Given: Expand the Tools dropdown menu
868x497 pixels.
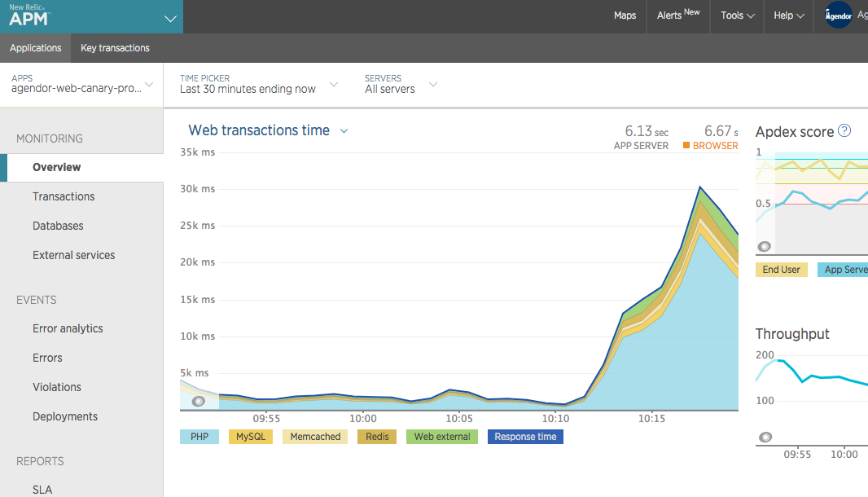Looking at the screenshot, I should click(x=738, y=15).
